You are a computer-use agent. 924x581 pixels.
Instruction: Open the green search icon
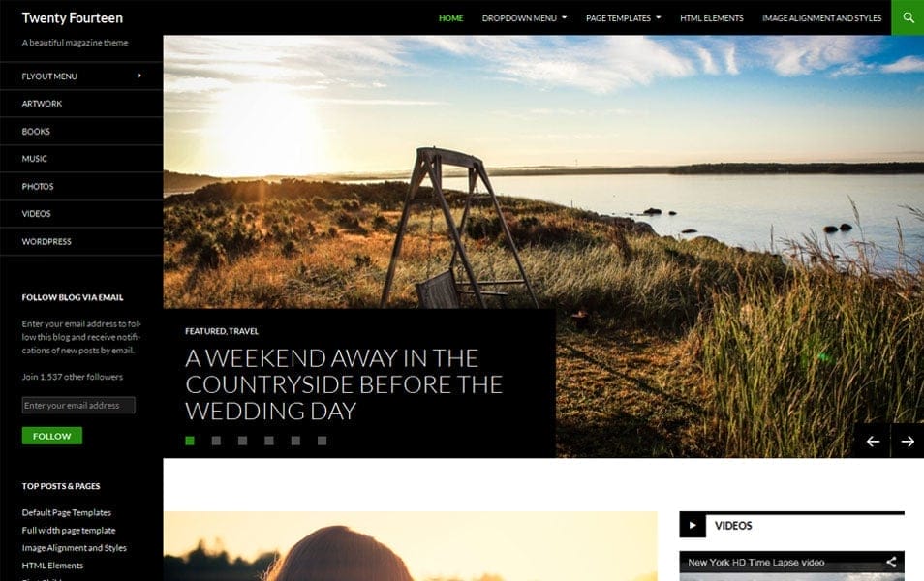908,17
